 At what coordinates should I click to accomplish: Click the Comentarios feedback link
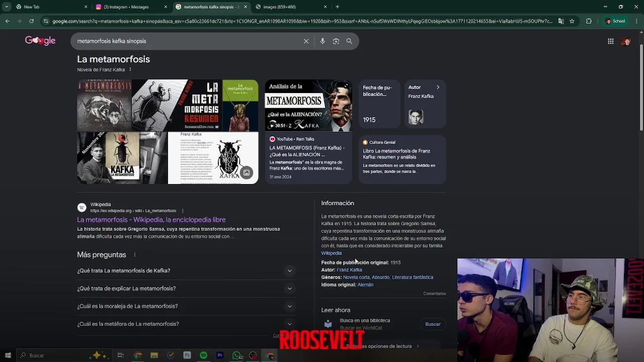[435, 294]
